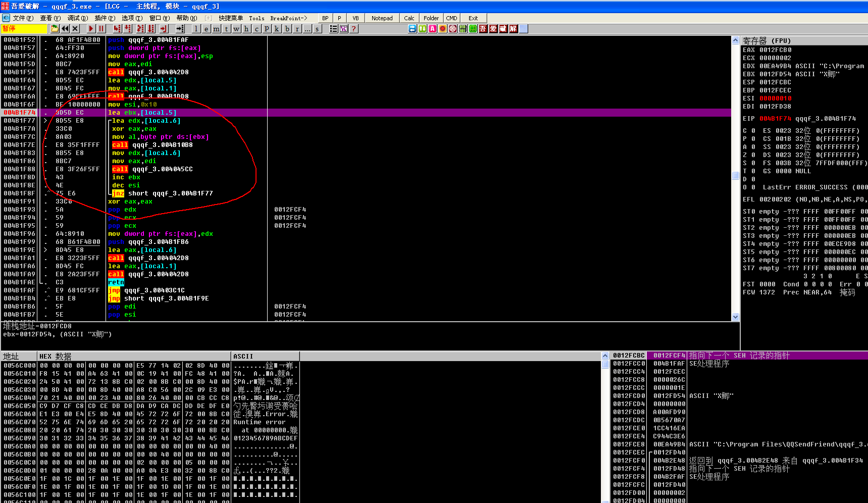This screenshot has width=868, height=503.
Task: Click the target bullseye plugin icon
Action: (x=452, y=29)
